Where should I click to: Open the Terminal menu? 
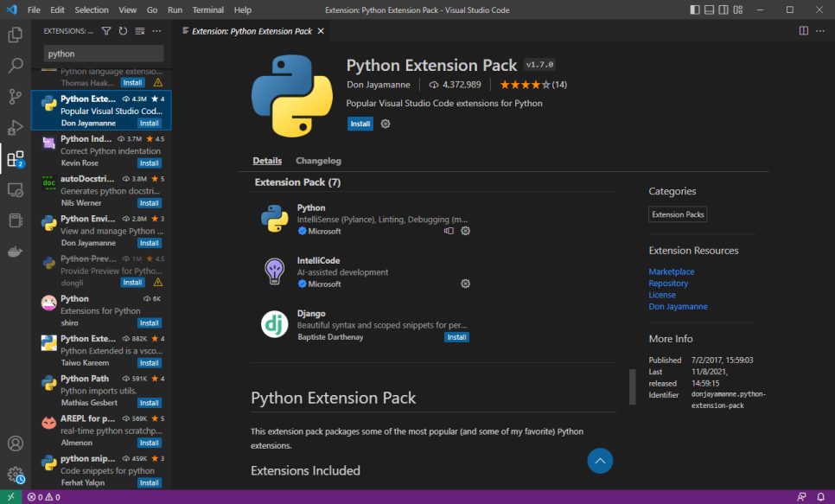pyautogui.click(x=207, y=10)
